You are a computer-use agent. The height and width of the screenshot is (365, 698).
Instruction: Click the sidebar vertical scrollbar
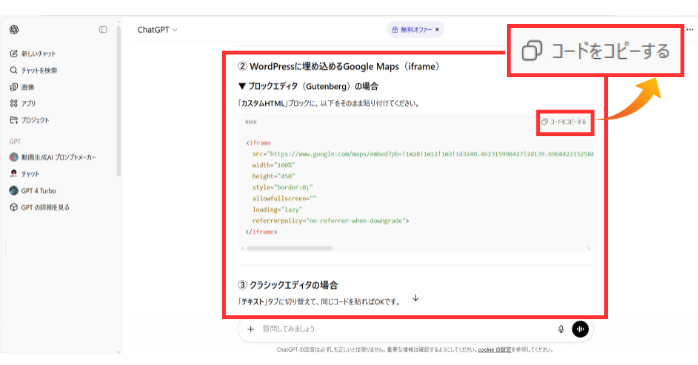coord(118,100)
